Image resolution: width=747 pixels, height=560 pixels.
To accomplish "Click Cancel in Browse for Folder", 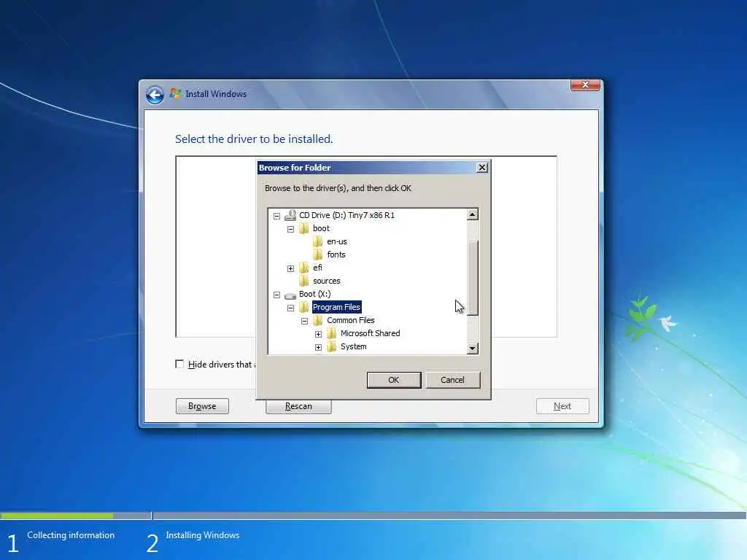I will point(452,380).
